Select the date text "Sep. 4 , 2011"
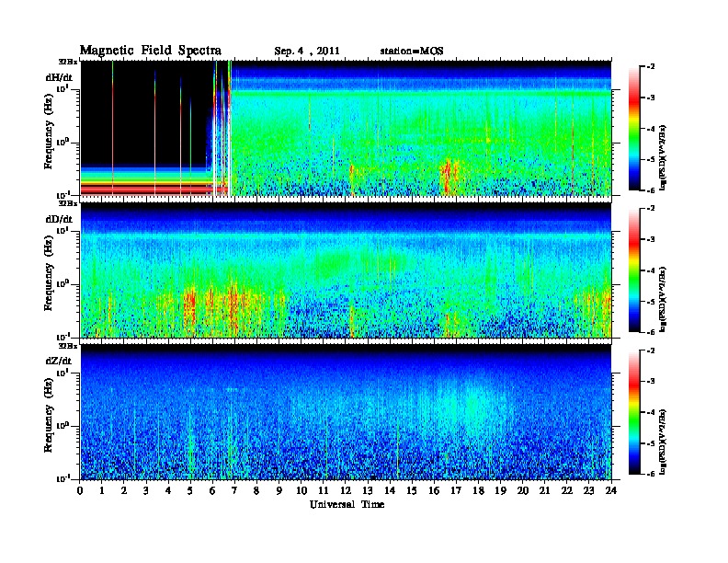Viewport: 728px width, 563px height. (x=307, y=52)
